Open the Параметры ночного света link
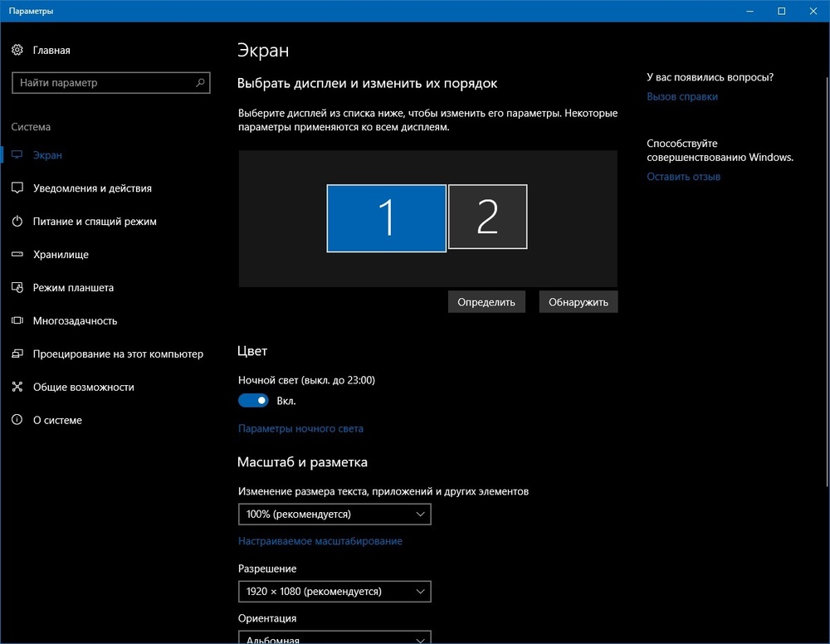The image size is (830, 644). point(300,428)
